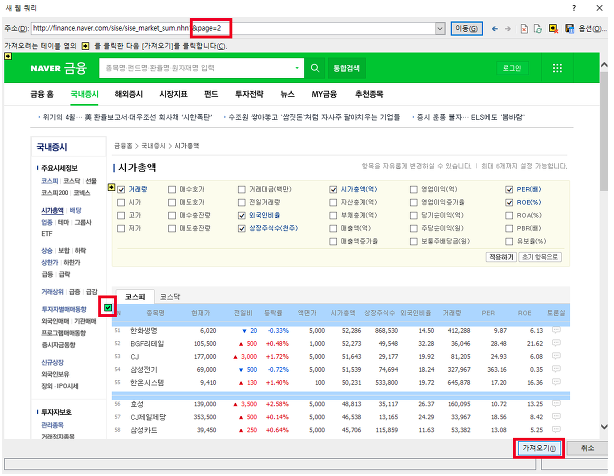
Task: Refresh the web page icon
Action: [x=538, y=29]
